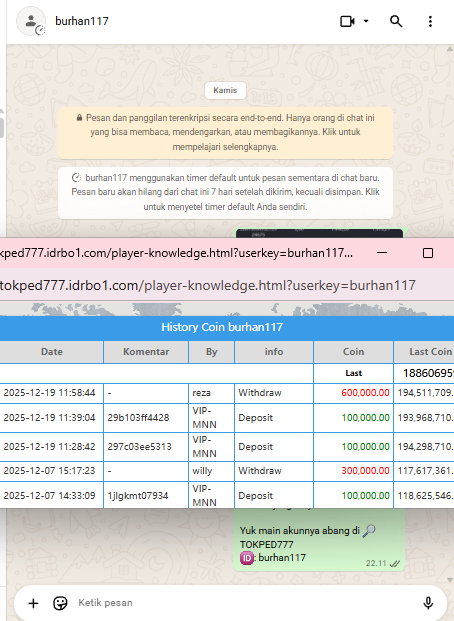Open burhan117 contact profile avatar
Image resolution: width=454 pixels, height=621 pixels.
coord(31,21)
